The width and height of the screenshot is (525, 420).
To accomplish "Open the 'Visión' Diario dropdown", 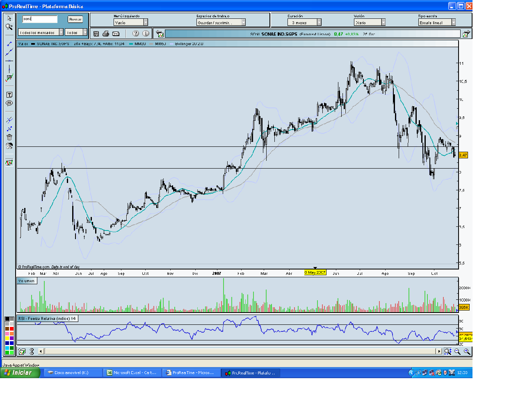I will (x=370, y=23).
